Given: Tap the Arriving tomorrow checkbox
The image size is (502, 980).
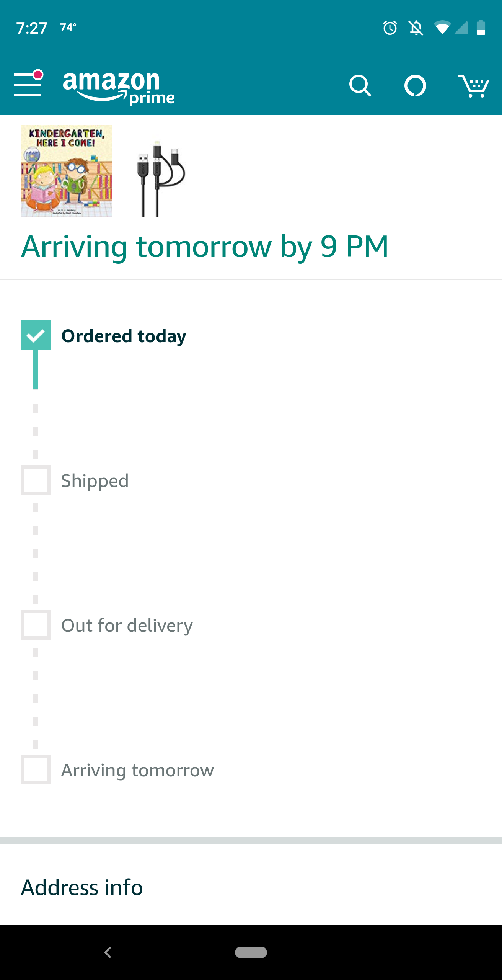Looking at the screenshot, I should point(36,769).
